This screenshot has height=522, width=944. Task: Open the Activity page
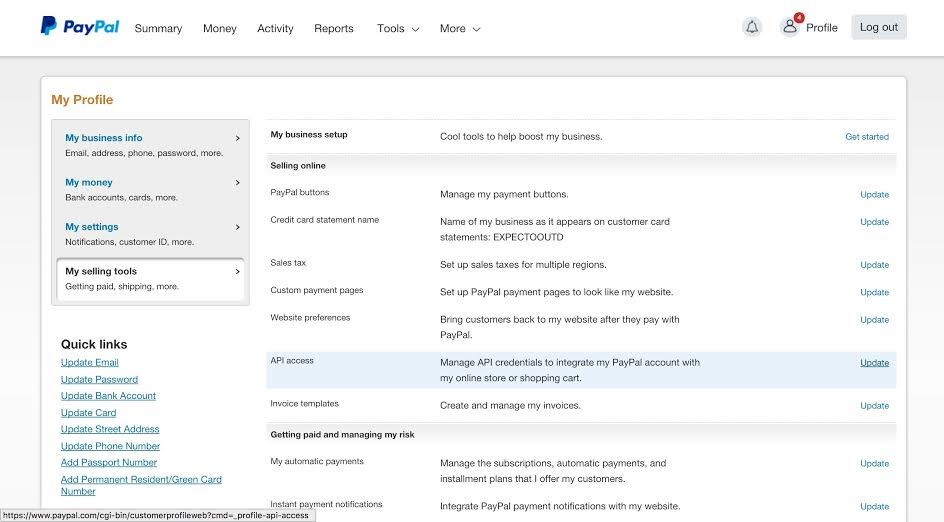275,29
